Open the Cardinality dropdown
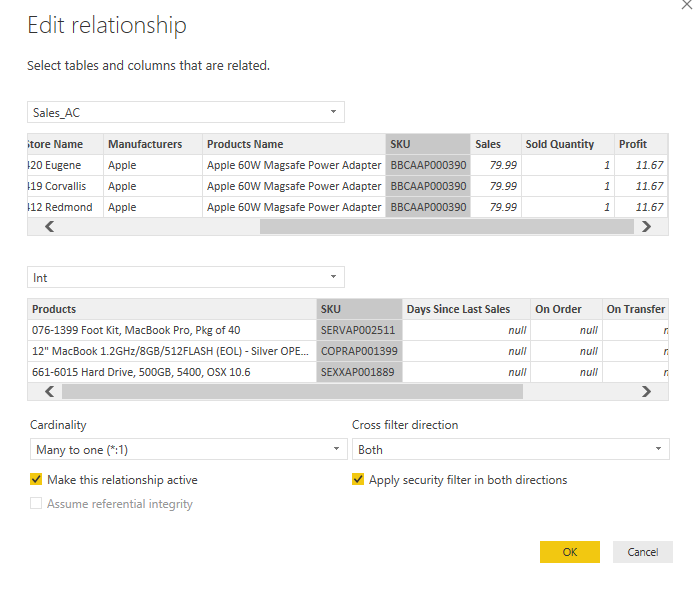697x589 pixels. (188, 449)
